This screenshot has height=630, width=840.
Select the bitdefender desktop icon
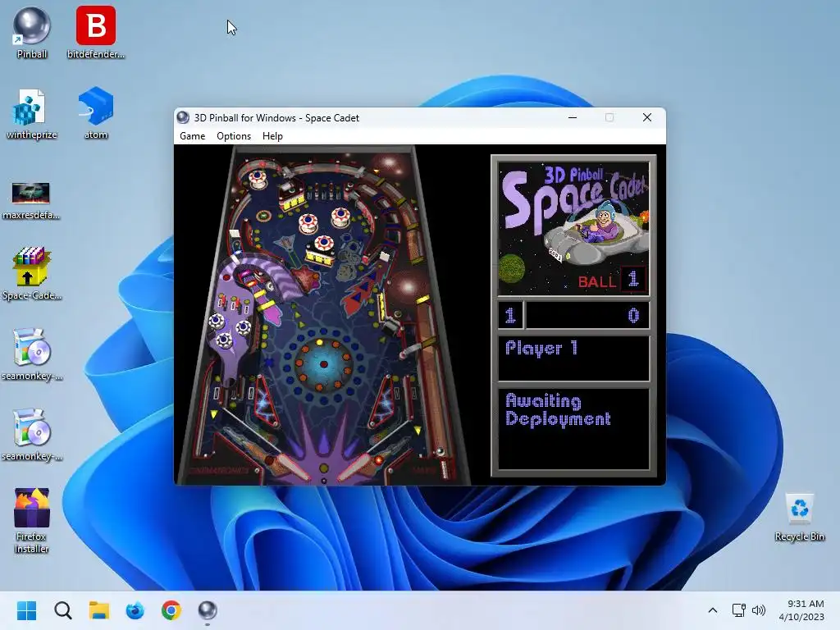pyautogui.click(x=96, y=32)
